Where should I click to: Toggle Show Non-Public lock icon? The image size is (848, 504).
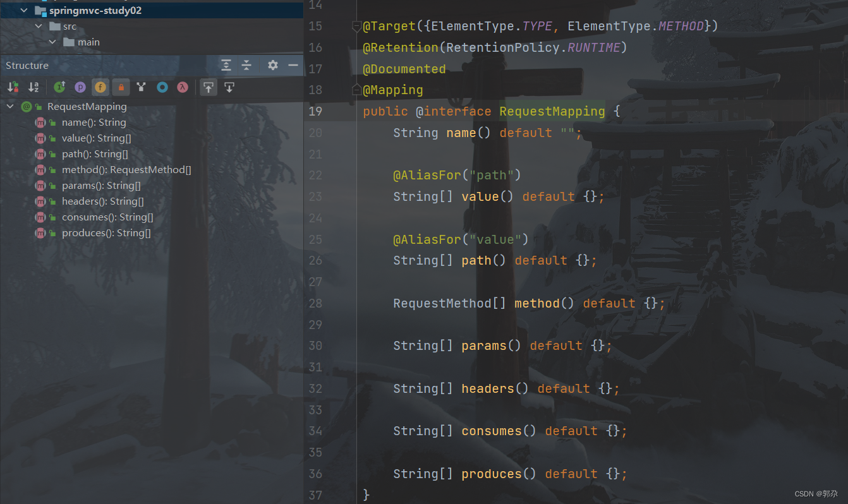coord(121,87)
